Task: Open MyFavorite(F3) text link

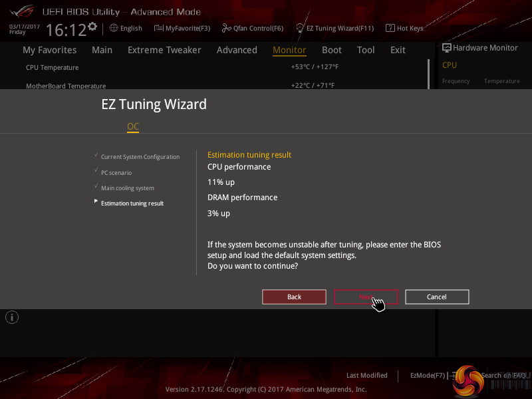Action: pyautogui.click(x=188, y=28)
